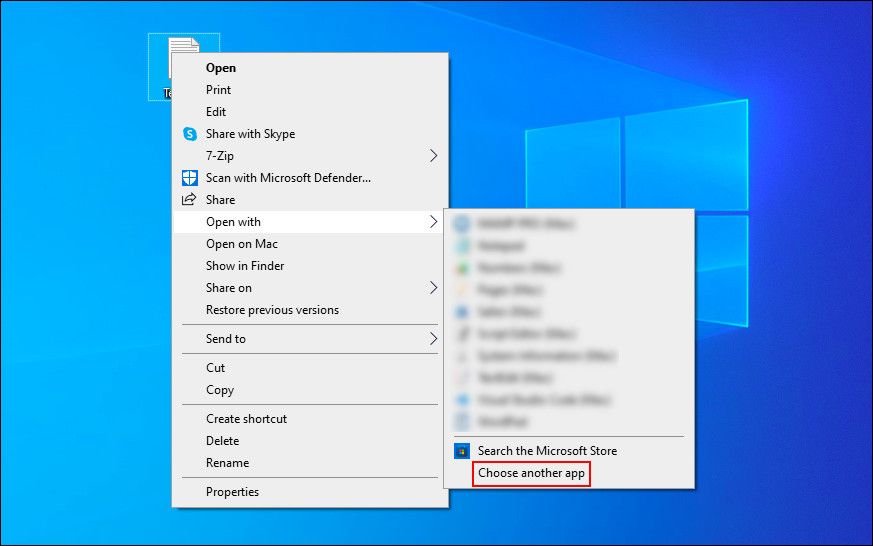The image size is (873, 546).
Task: Open Properties from the context menu
Action: [x=310, y=492]
